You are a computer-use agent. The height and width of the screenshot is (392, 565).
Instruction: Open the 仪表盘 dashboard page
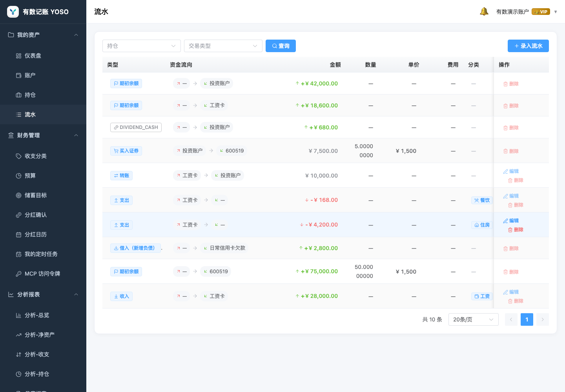43,56
